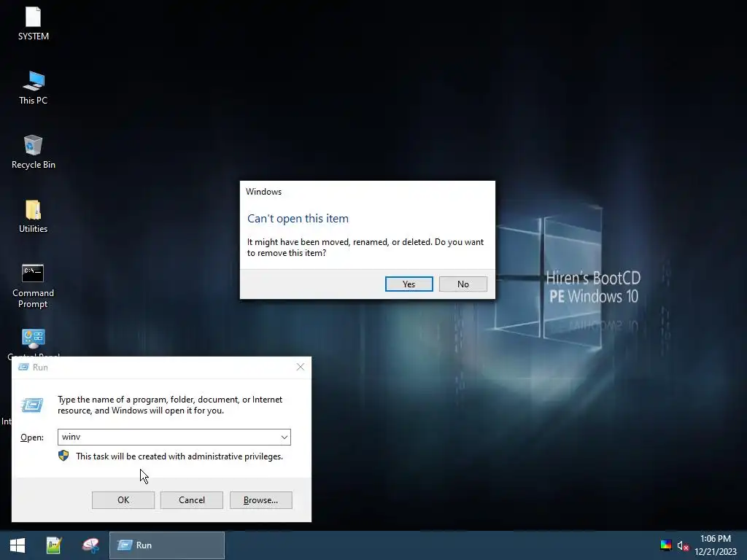Expand the Open combo box dropdown arrow
Image resolution: width=747 pixels, height=560 pixels.
click(x=285, y=437)
